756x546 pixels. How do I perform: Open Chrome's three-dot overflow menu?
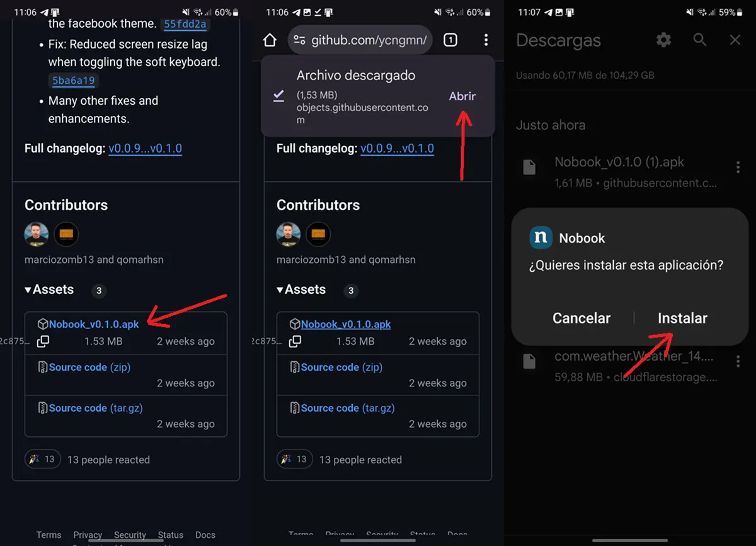tap(486, 40)
